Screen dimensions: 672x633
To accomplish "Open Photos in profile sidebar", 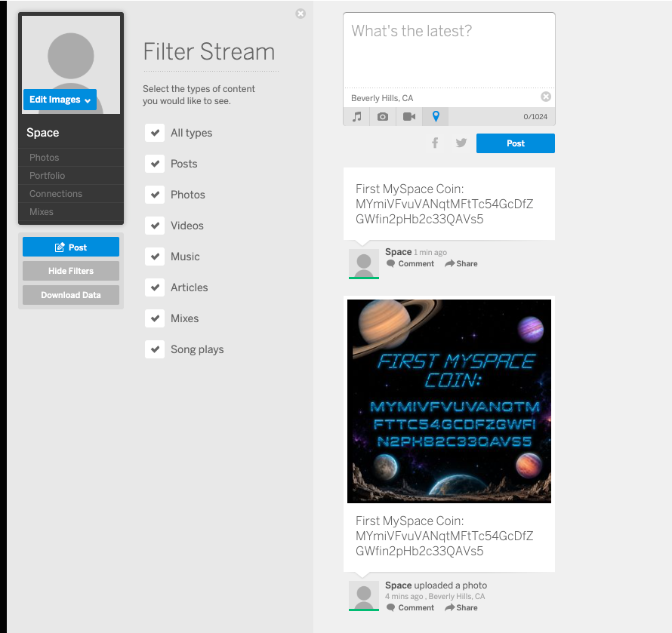I will tap(44, 157).
